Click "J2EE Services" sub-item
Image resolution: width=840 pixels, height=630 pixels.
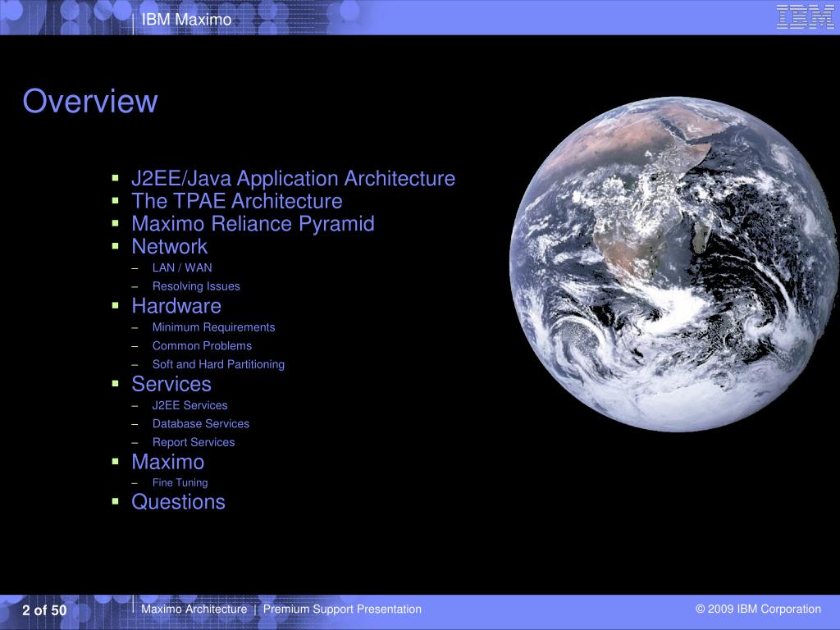pos(189,405)
